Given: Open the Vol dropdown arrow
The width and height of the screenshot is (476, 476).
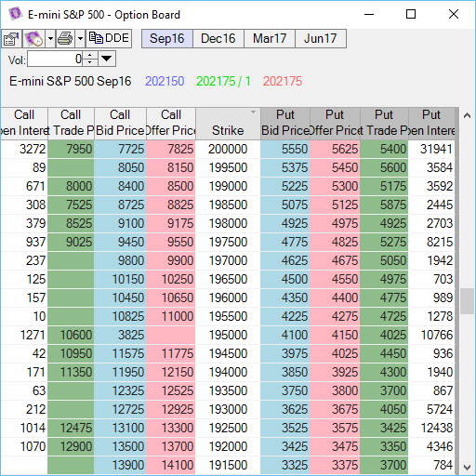Looking at the screenshot, I should click(x=107, y=59).
